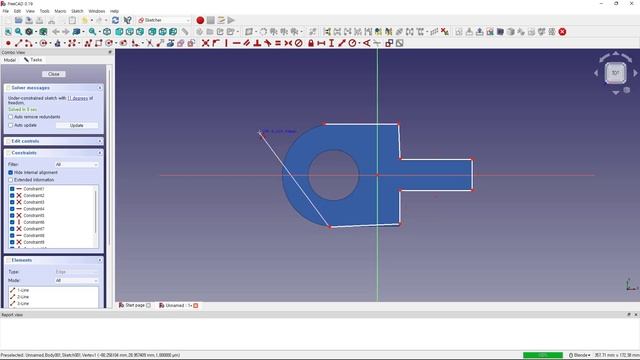The width and height of the screenshot is (640, 360).
Task: Click the Fit all view icon
Action: pyautogui.click(x=8, y=32)
